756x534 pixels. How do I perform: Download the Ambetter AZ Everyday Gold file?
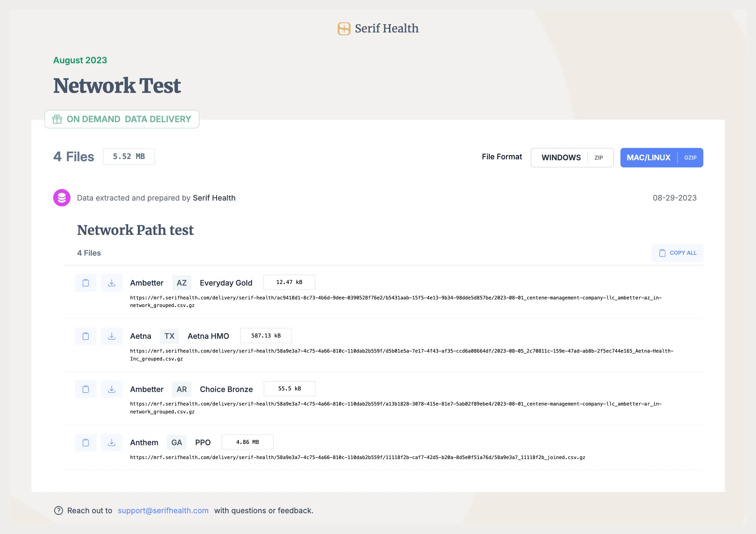(111, 283)
